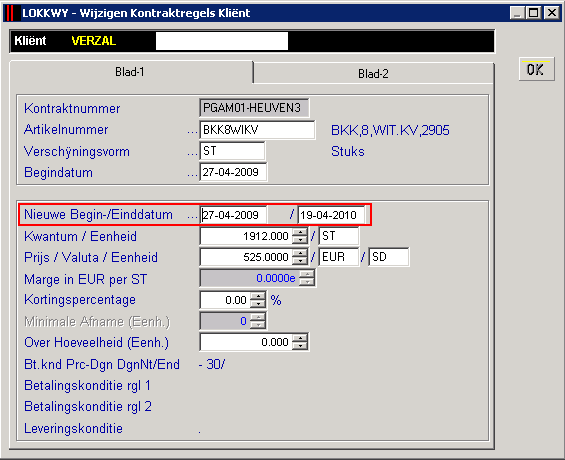
Task: Click the Artikelnummer field BKK8WIKV
Action: pyautogui.click(x=257, y=130)
